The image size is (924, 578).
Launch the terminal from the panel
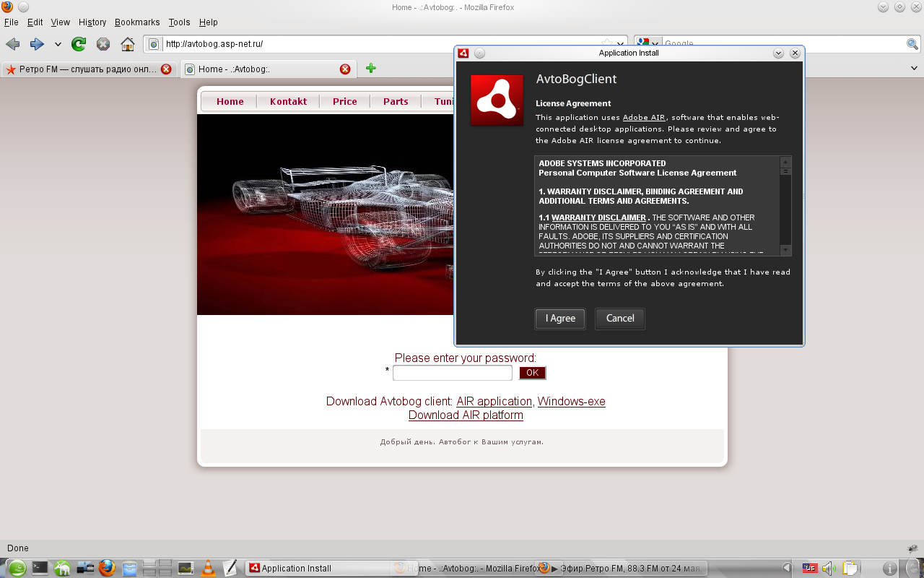click(x=40, y=569)
